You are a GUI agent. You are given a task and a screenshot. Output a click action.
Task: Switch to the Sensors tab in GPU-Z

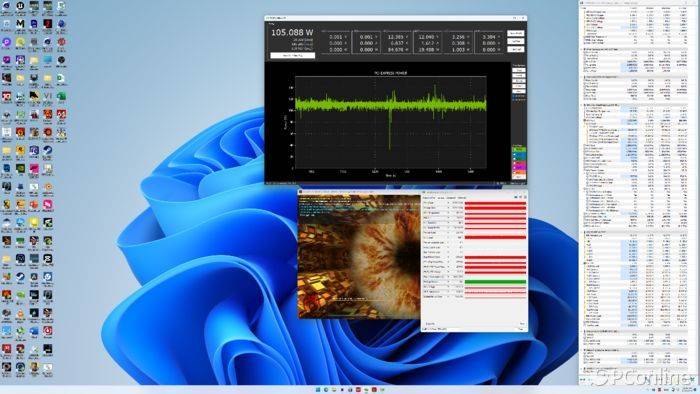(x=440, y=198)
